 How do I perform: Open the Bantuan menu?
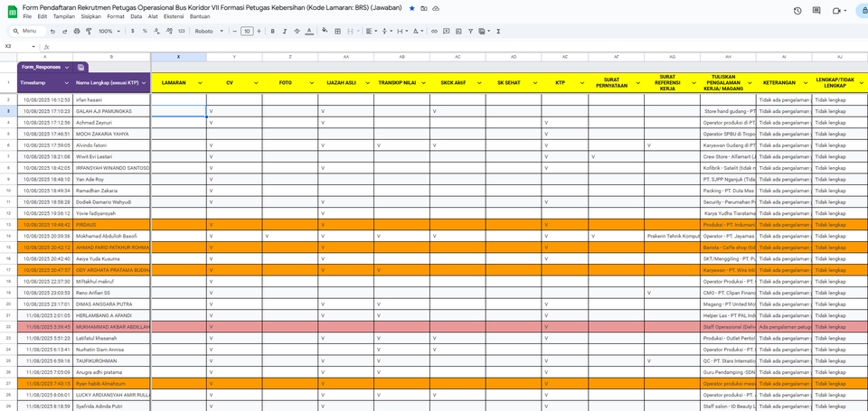click(200, 16)
